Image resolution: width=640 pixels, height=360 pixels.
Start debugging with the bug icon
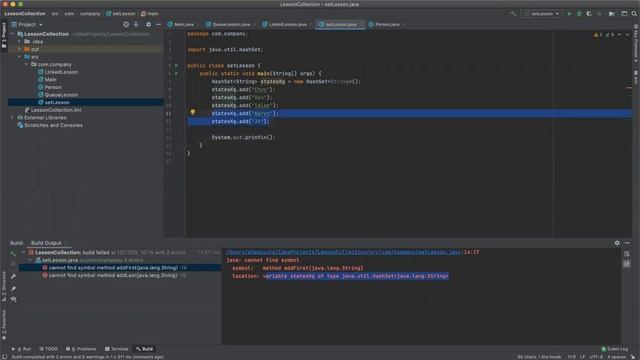point(579,13)
